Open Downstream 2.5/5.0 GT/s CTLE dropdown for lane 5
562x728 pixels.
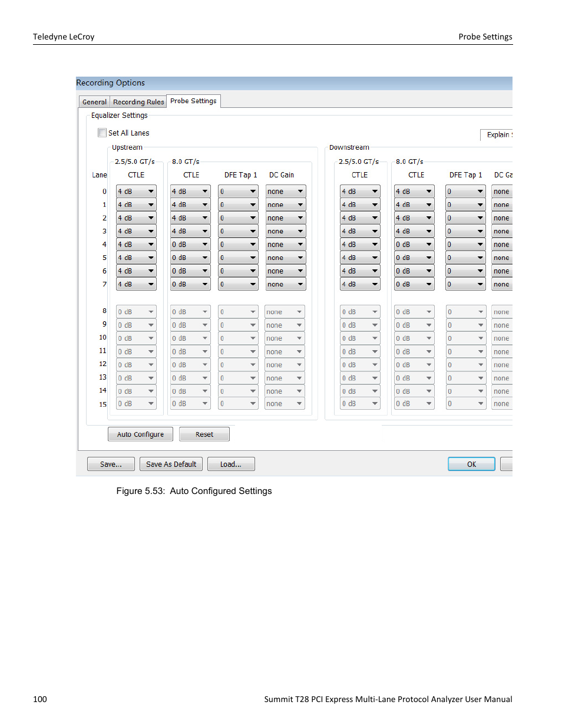[x=360, y=258]
